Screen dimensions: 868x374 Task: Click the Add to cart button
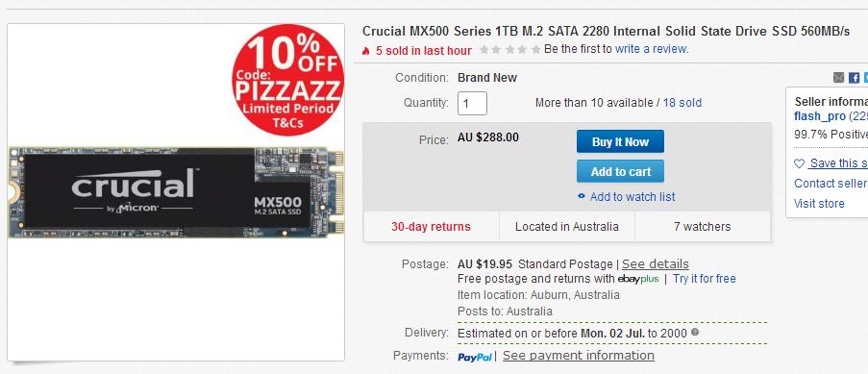(620, 172)
